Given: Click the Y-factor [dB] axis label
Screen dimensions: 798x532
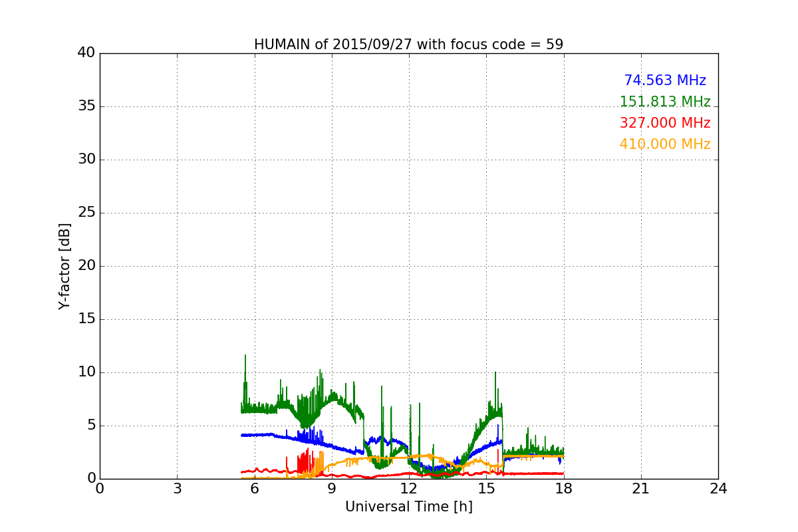Looking at the screenshot, I should 65,266.
